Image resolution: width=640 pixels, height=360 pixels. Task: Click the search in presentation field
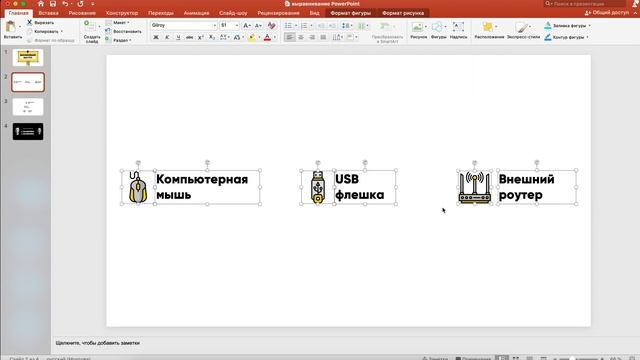click(585, 4)
